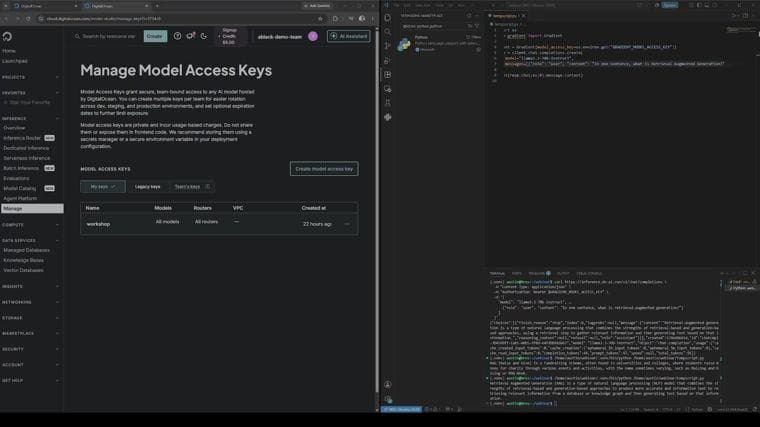Expand the Insights sidebar section
The image size is (760, 427).
coord(31,286)
